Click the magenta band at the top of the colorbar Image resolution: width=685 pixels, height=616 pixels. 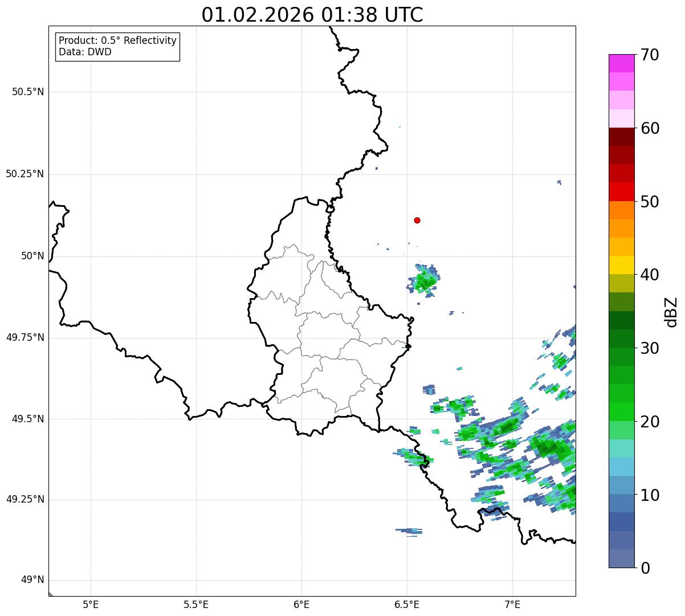(621, 63)
